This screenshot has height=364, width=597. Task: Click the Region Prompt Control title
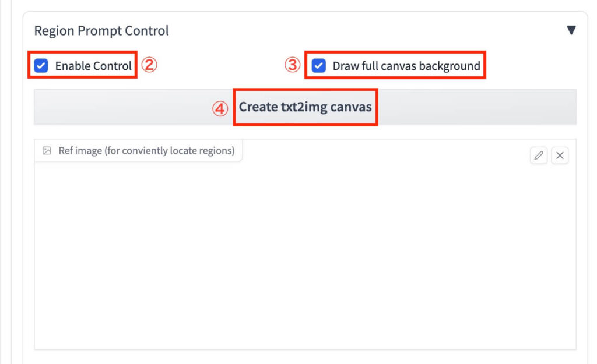(101, 30)
